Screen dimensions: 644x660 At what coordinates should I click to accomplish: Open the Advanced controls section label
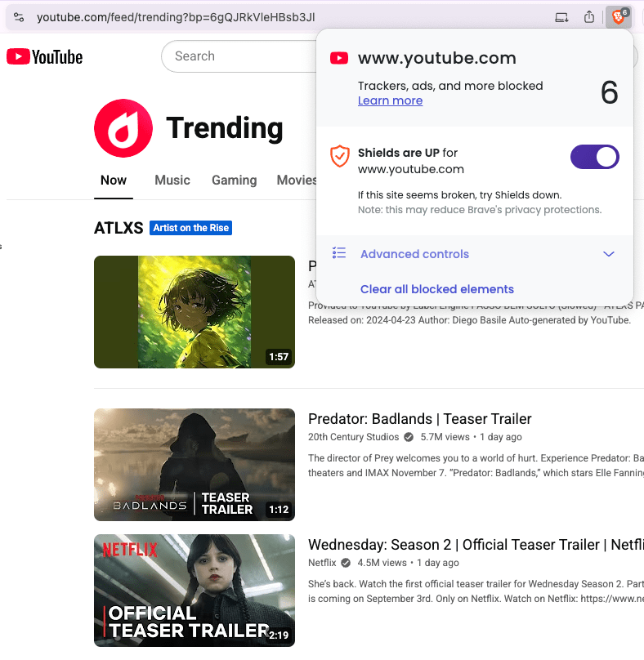click(x=414, y=254)
